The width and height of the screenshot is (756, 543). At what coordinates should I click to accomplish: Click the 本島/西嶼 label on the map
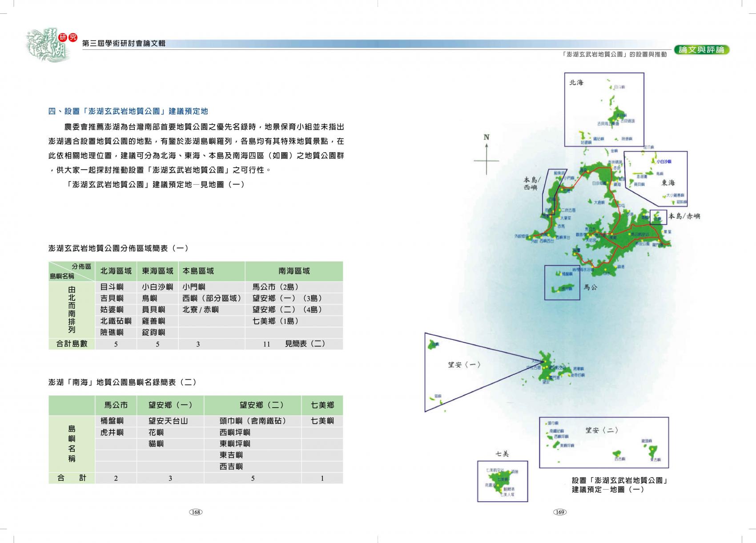pyautogui.click(x=532, y=184)
